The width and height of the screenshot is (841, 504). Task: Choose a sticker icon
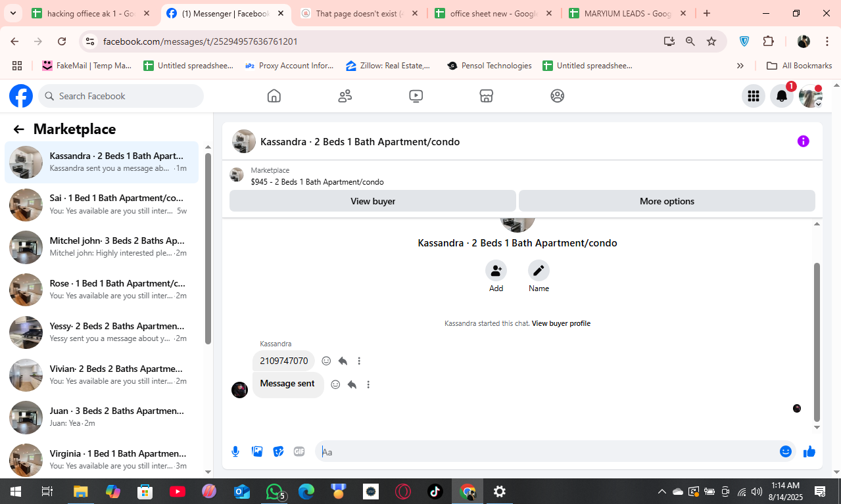(x=278, y=451)
